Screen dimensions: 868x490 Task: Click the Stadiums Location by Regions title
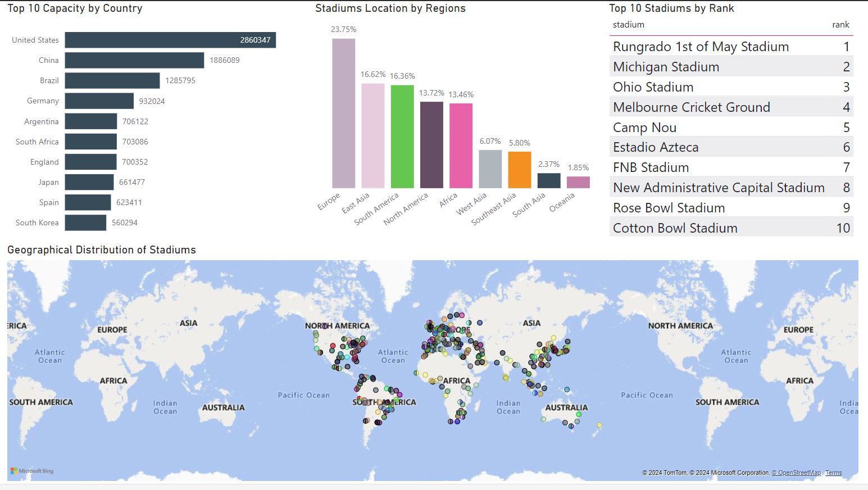(390, 8)
